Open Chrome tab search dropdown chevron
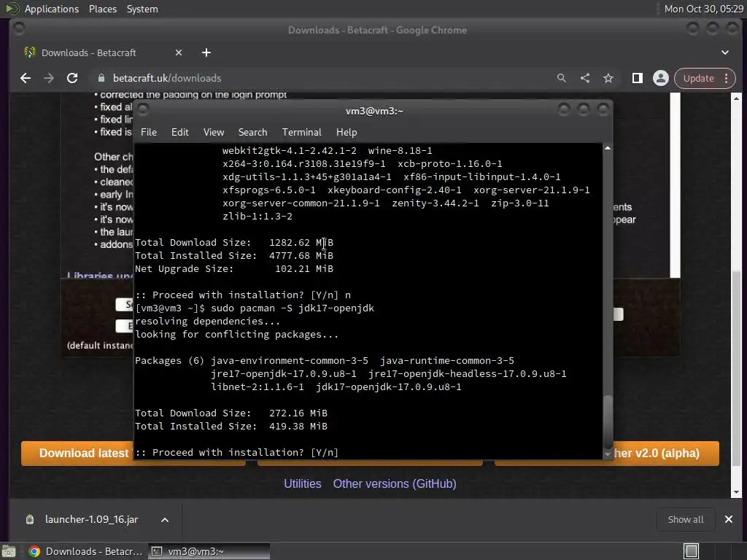This screenshot has width=747, height=560. (725, 52)
